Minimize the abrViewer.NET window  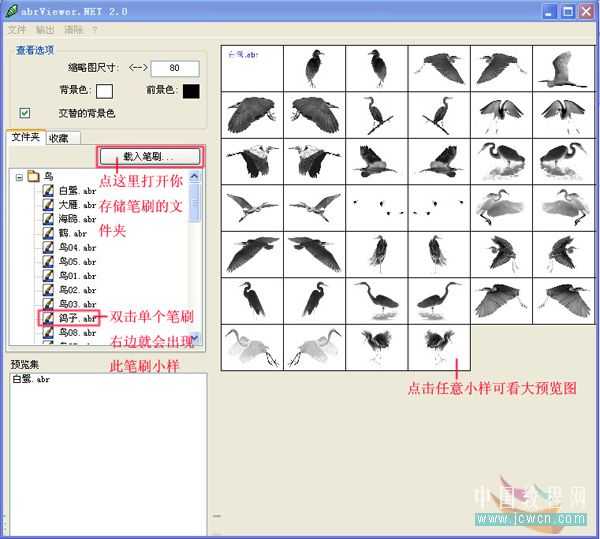coord(549,11)
